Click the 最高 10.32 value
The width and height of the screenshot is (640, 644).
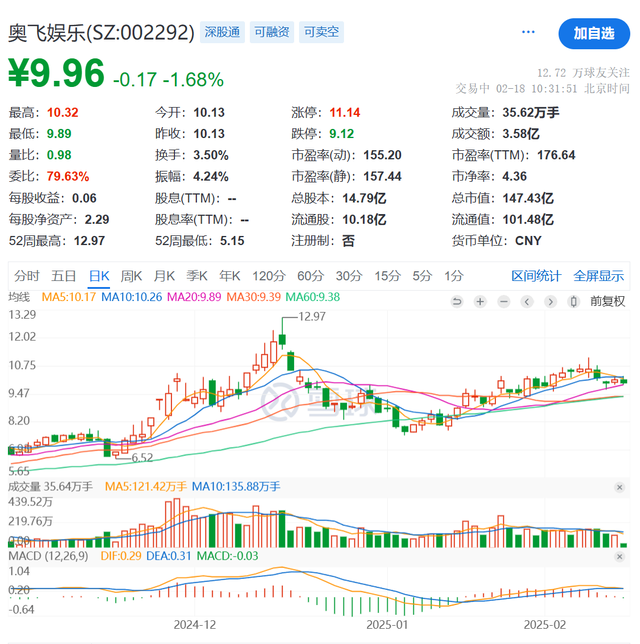coord(62,113)
